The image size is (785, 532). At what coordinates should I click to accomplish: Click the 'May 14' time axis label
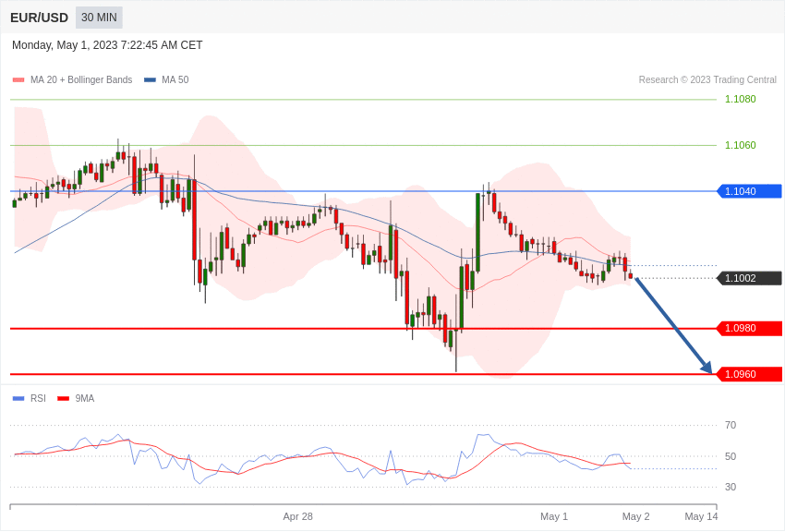701,516
